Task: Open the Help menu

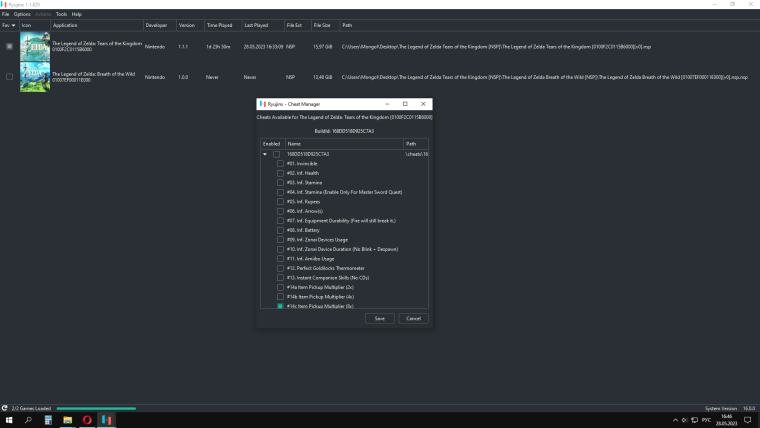Action: 77,14
